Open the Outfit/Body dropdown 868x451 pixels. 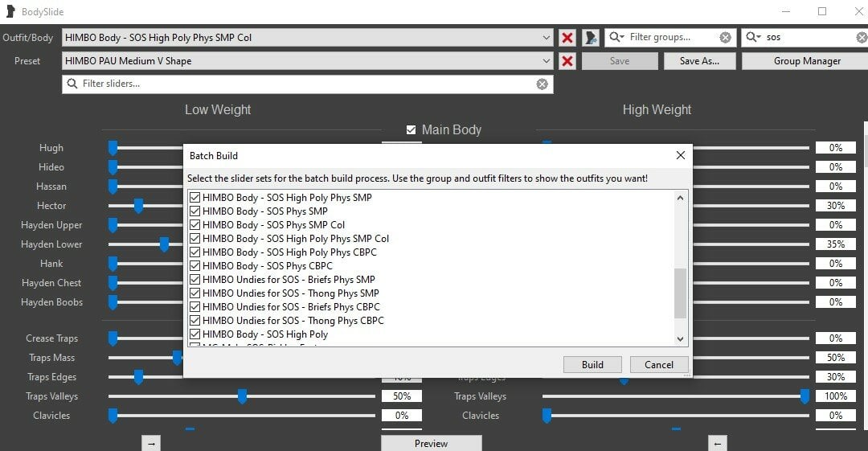[546, 38]
